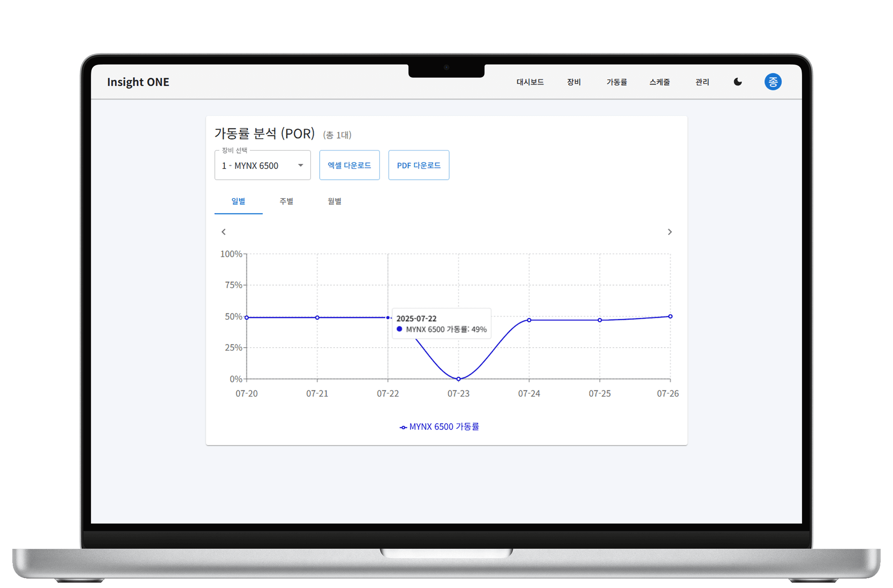Click the Insight ONE logo

tap(138, 82)
